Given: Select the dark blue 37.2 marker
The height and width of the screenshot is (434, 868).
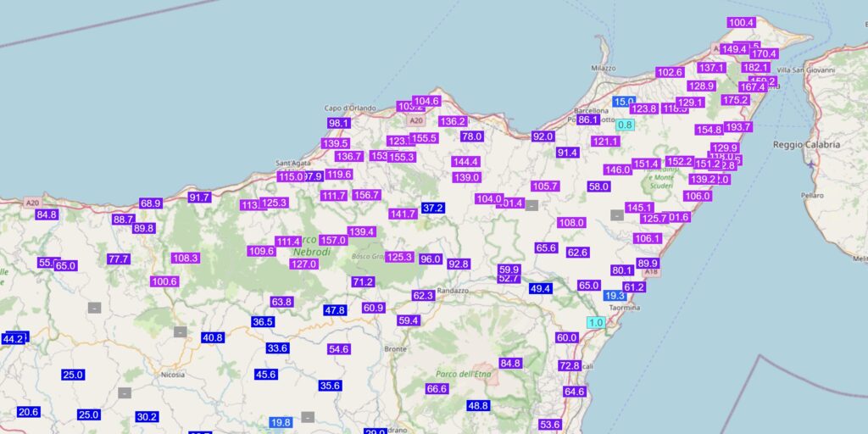Looking at the screenshot, I should 433,209.
